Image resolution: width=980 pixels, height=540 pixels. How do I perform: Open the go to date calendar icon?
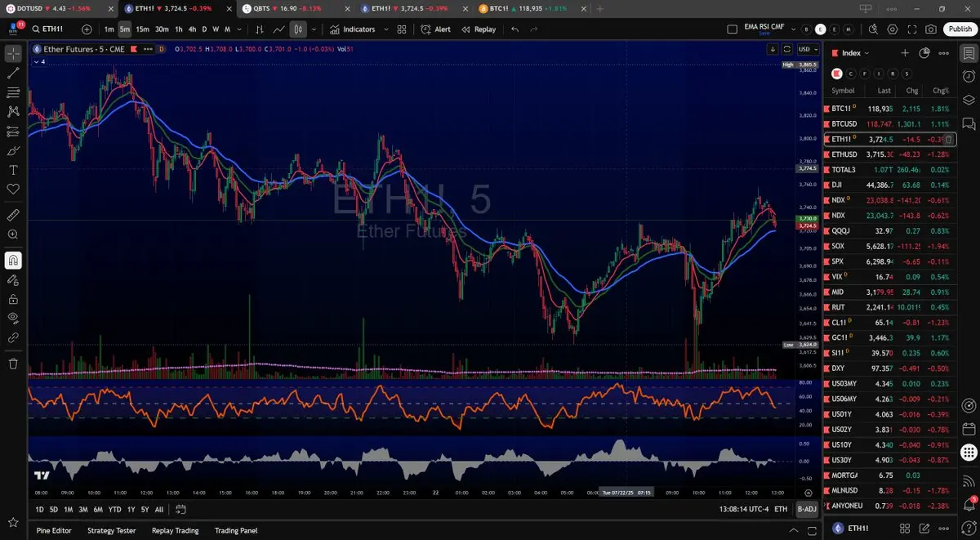coord(180,509)
